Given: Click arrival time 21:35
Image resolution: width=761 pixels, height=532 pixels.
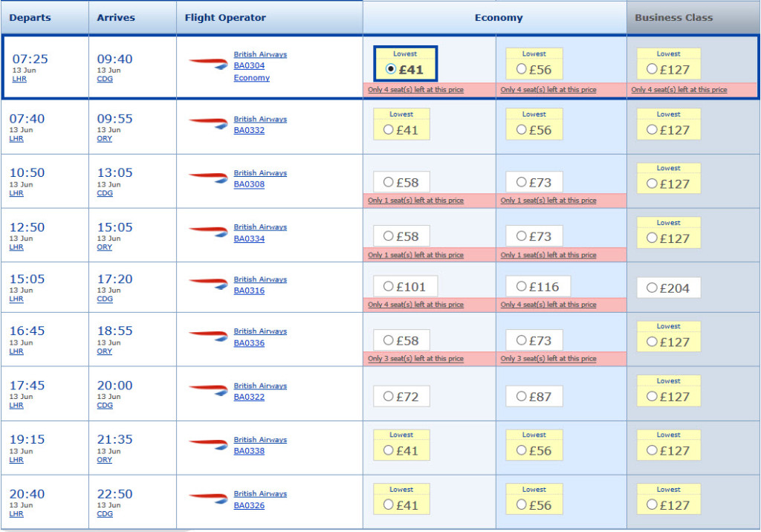Looking at the screenshot, I should pos(115,439).
